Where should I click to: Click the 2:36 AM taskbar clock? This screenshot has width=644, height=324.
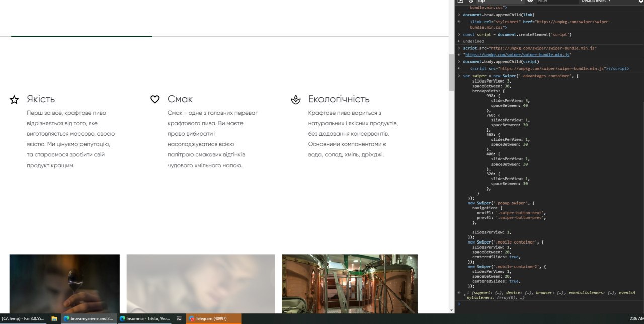[x=636, y=318]
